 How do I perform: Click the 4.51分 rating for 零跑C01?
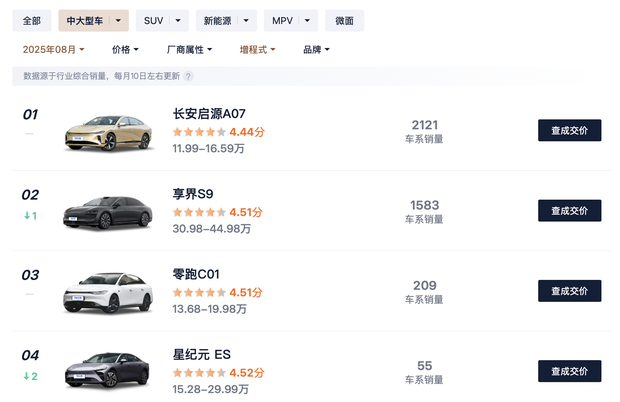[246, 293]
